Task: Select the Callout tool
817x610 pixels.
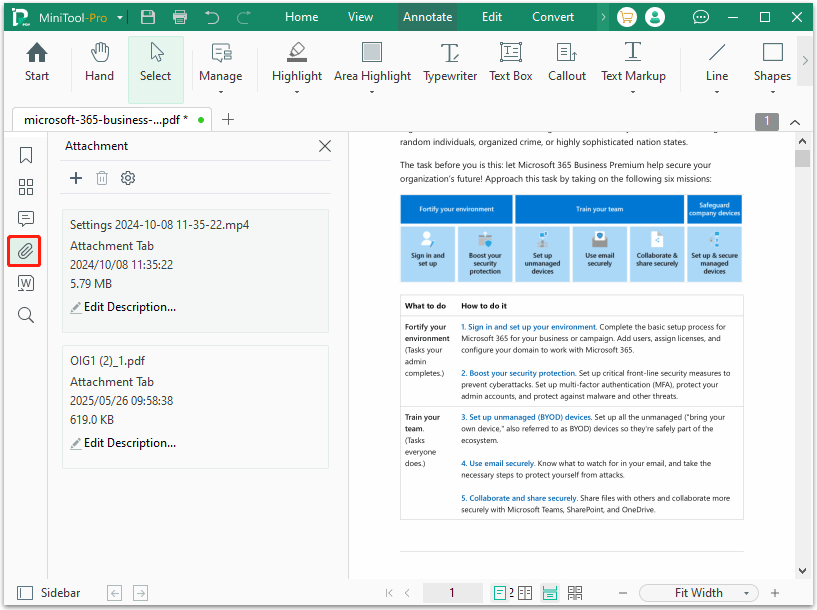Action: (x=567, y=62)
